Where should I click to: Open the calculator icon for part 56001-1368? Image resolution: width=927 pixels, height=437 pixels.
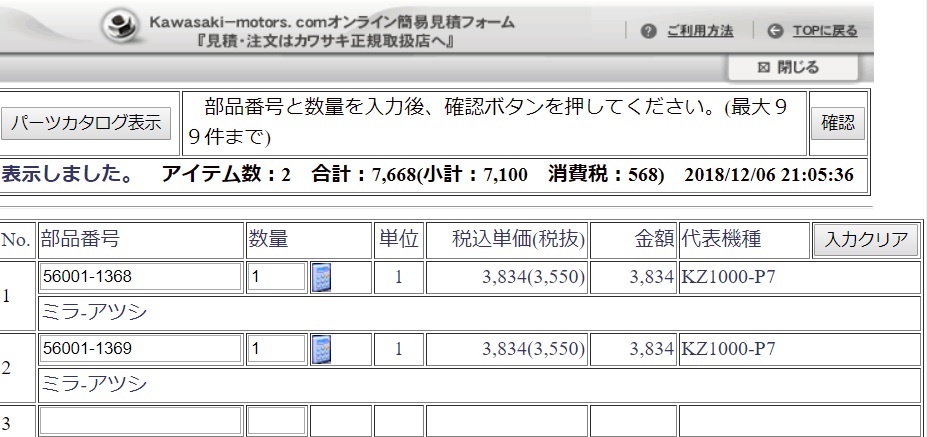point(322,277)
